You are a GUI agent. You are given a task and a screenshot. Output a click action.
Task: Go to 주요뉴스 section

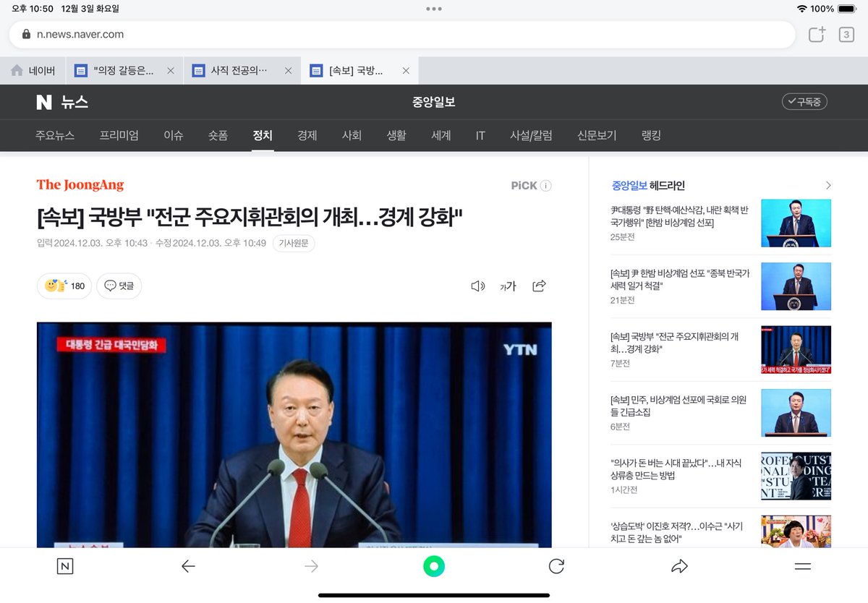[55, 135]
